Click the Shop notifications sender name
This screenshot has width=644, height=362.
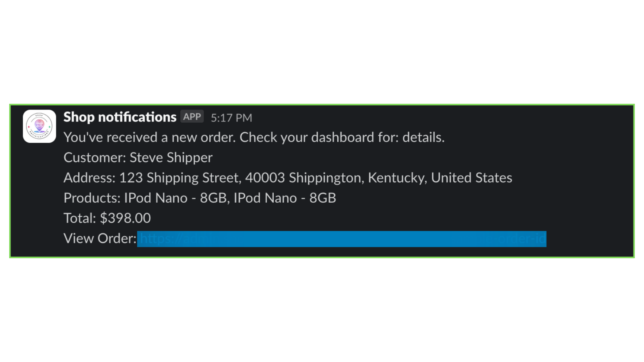point(119,117)
